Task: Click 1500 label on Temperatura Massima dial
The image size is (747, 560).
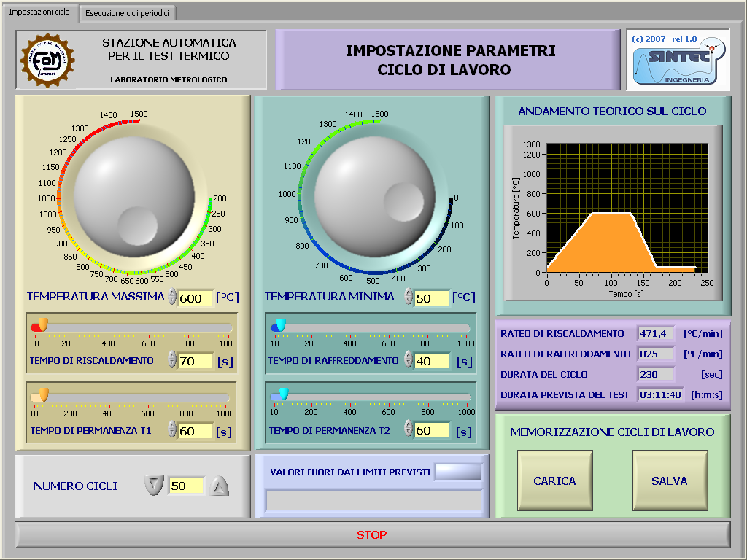Action: pos(139,114)
